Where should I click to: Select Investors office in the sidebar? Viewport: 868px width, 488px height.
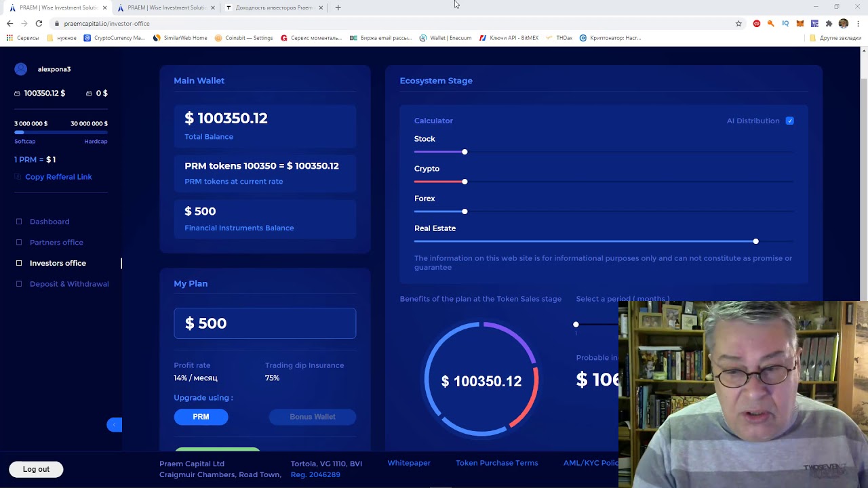(58, 263)
